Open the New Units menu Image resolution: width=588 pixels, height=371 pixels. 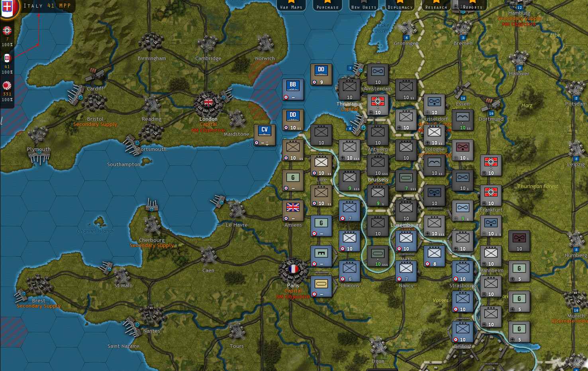pyautogui.click(x=364, y=6)
